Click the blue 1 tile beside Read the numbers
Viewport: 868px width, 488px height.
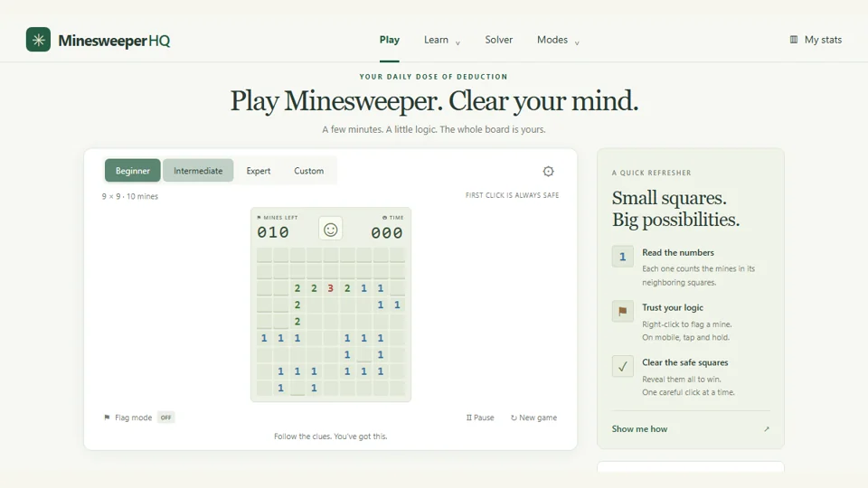tap(623, 257)
